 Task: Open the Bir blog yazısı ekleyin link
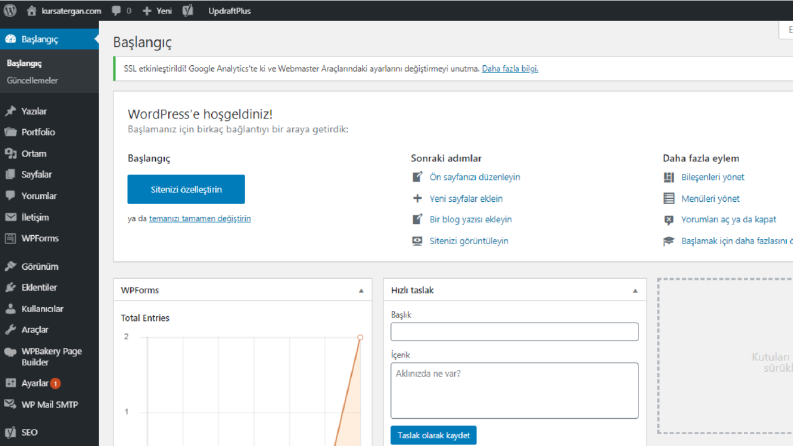[470, 219]
